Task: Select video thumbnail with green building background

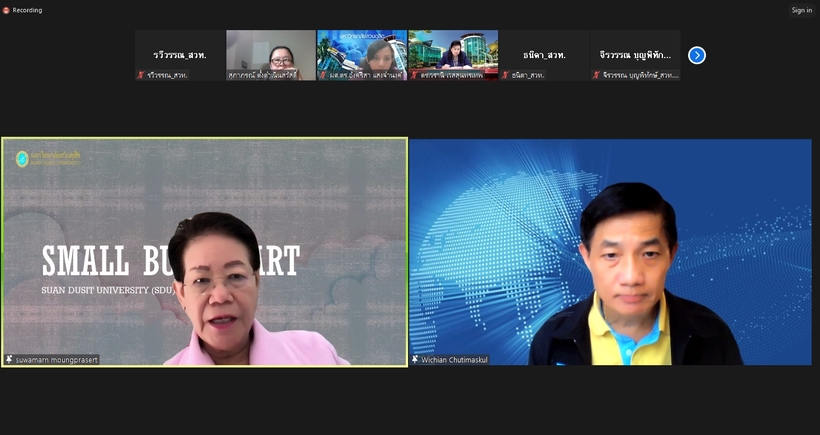Action: click(x=453, y=55)
